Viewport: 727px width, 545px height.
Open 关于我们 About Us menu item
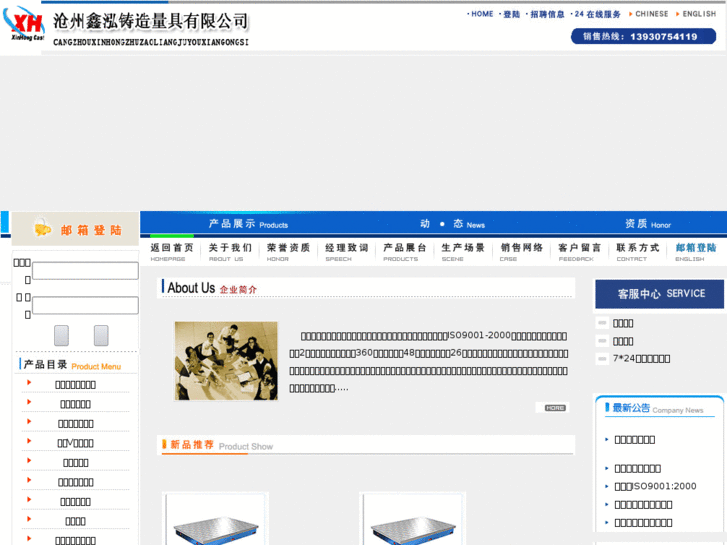click(x=230, y=252)
